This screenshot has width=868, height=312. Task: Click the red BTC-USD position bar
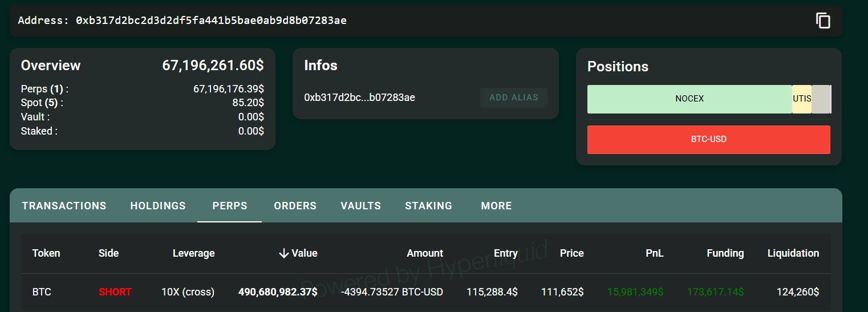click(708, 139)
